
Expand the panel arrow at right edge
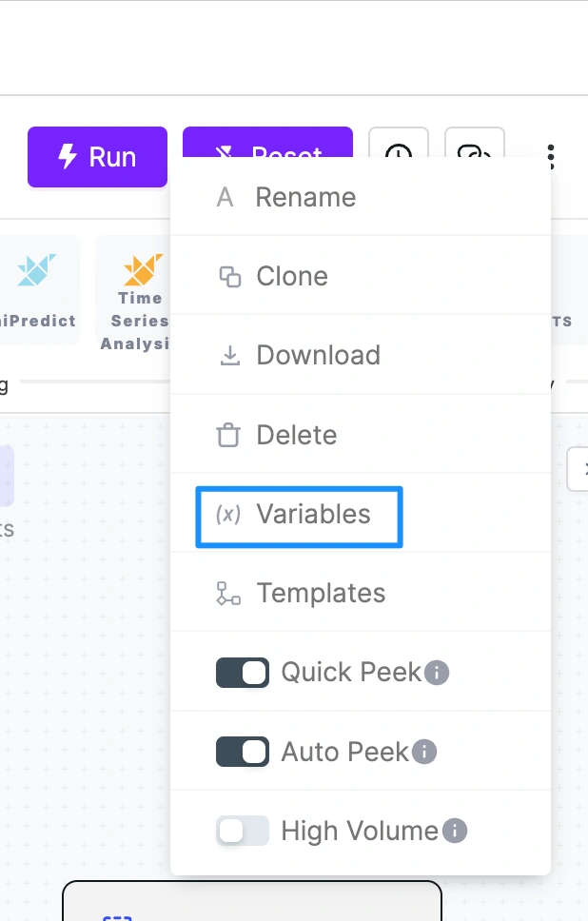click(578, 469)
